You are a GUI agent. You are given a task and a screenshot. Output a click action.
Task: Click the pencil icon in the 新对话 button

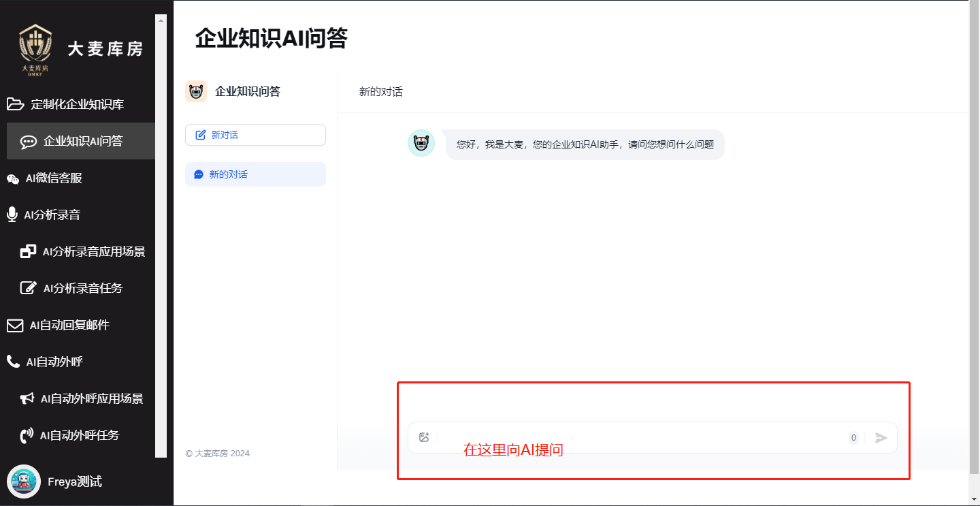201,135
